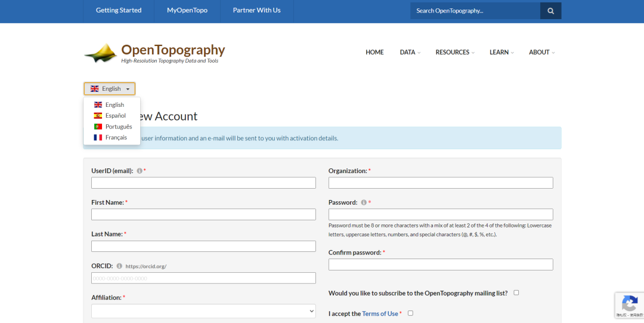Go to HOME page
The height and width of the screenshot is (323, 644).
(x=374, y=53)
